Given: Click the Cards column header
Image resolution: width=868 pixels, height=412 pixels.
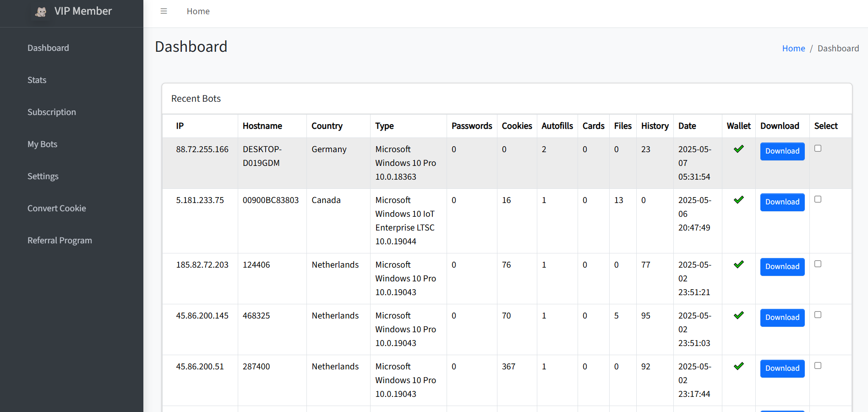Looking at the screenshot, I should click(x=593, y=126).
